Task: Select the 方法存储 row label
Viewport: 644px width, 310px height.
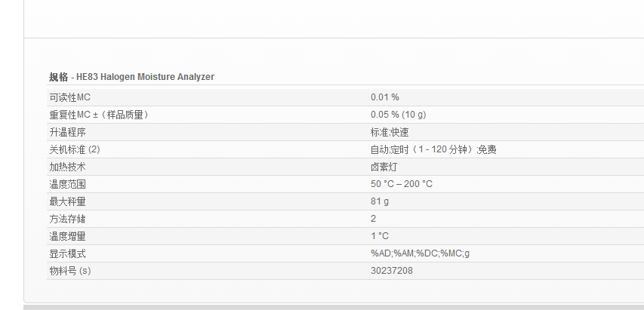Action: click(67, 219)
